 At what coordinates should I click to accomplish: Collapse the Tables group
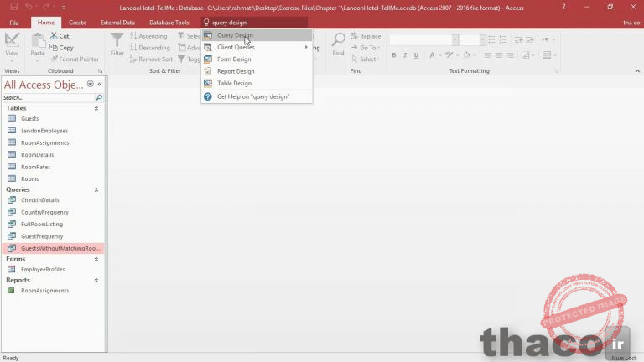click(96, 108)
